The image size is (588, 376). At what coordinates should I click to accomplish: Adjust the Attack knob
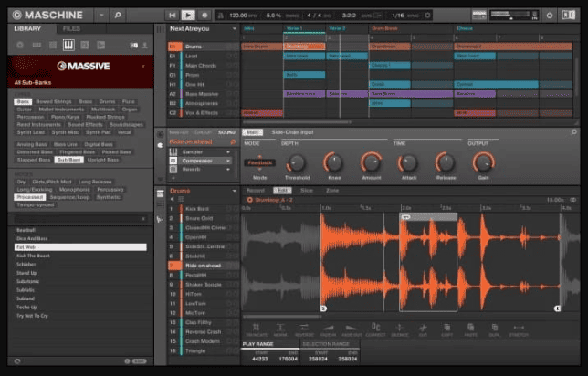[408, 162]
